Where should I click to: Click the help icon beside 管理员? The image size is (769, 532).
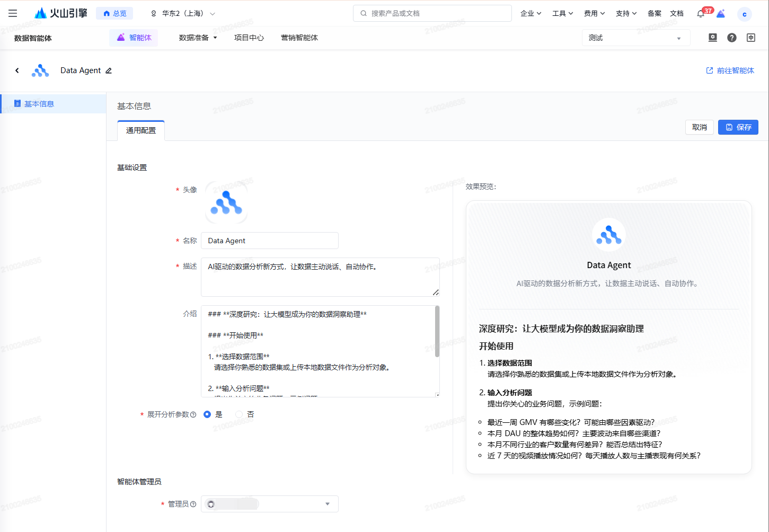point(193,504)
